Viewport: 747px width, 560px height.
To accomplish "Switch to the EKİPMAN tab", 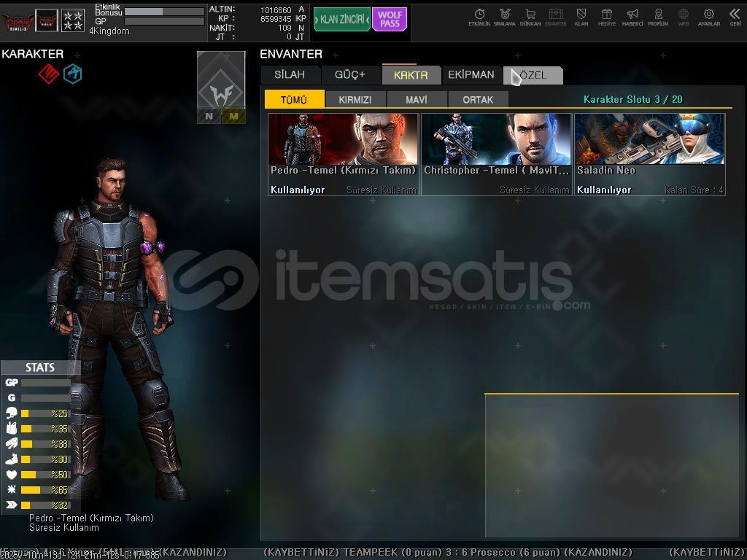I will coord(471,75).
